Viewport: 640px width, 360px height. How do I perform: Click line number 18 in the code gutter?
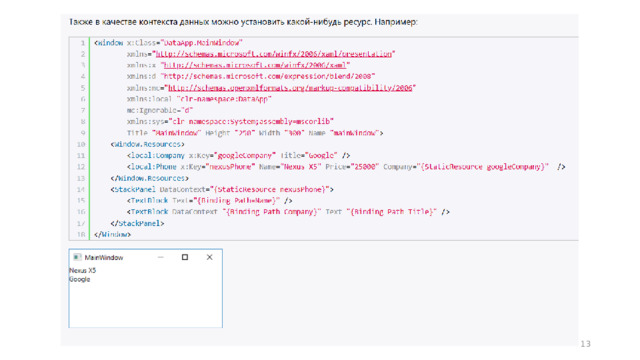[x=81, y=235]
